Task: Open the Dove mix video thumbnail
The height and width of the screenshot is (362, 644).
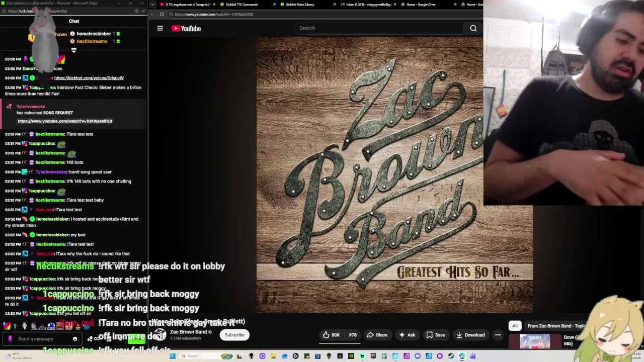Action: click(534, 341)
